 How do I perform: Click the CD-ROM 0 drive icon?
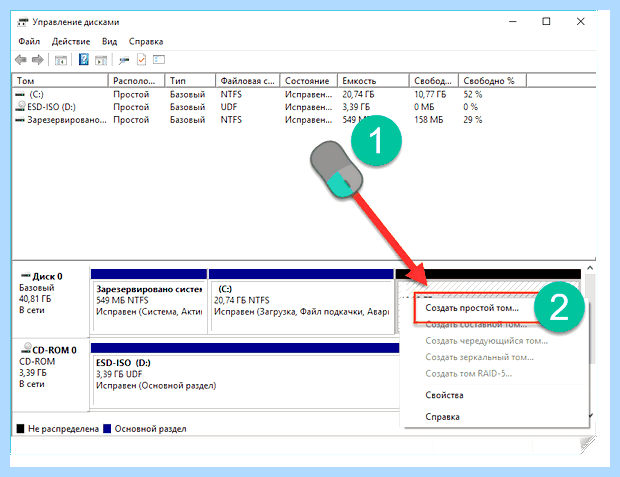[26, 348]
